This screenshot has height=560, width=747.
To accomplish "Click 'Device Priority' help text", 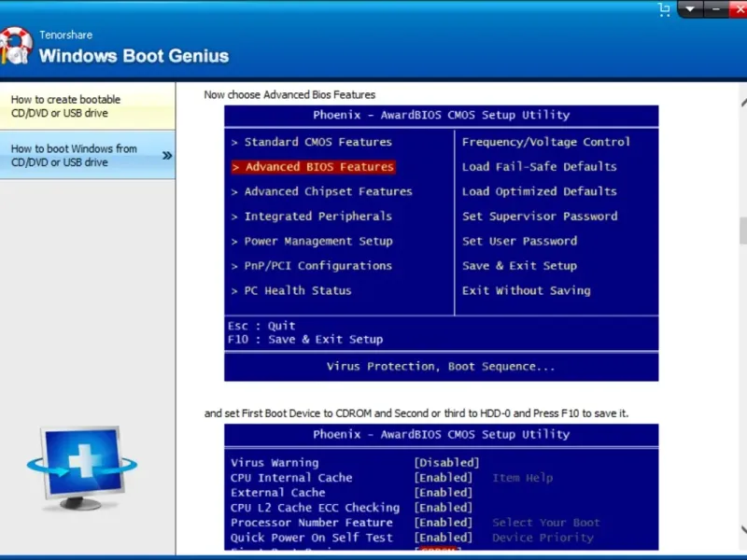I will pos(543,538).
